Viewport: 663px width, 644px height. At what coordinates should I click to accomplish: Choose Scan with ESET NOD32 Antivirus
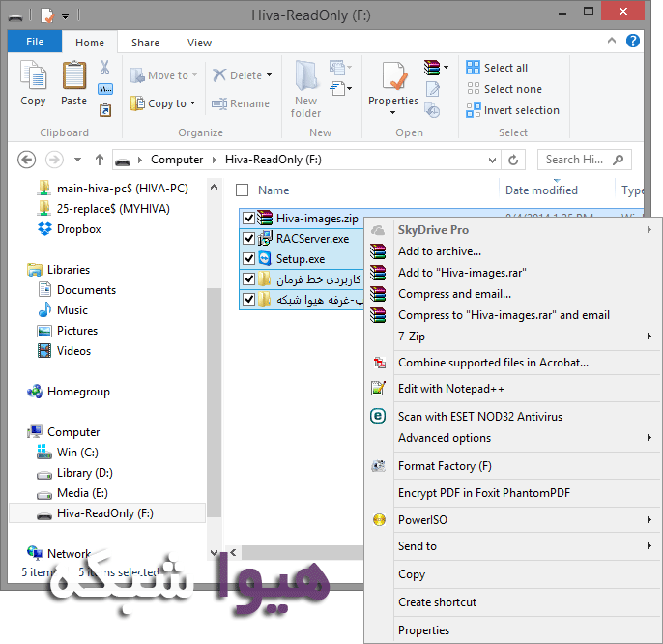479,417
